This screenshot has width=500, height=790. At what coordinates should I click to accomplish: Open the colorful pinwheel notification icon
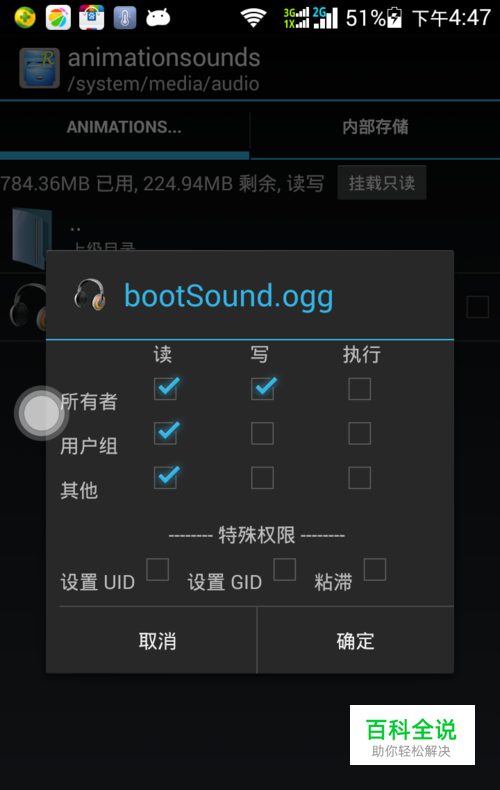pyautogui.click(x=58, y=18)
